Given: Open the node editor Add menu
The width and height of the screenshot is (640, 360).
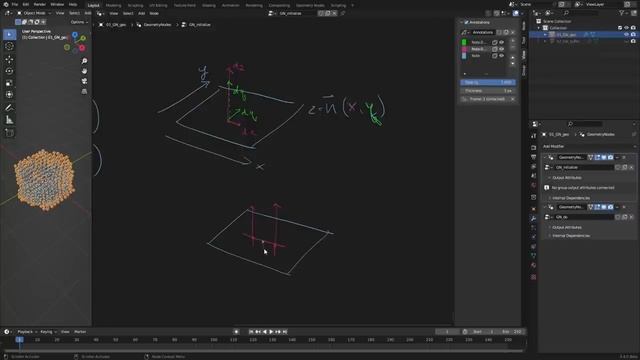Looking at the screenshot, I should [141, 13].
